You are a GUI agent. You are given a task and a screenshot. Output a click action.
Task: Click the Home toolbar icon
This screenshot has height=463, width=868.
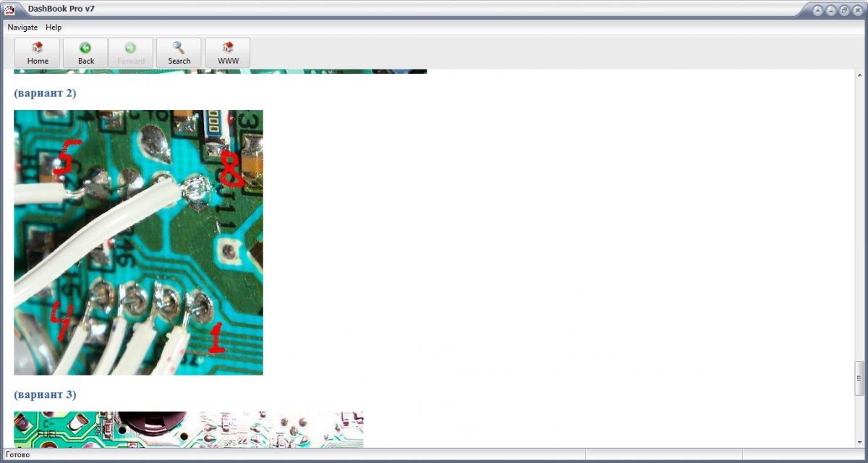[38, 53]
